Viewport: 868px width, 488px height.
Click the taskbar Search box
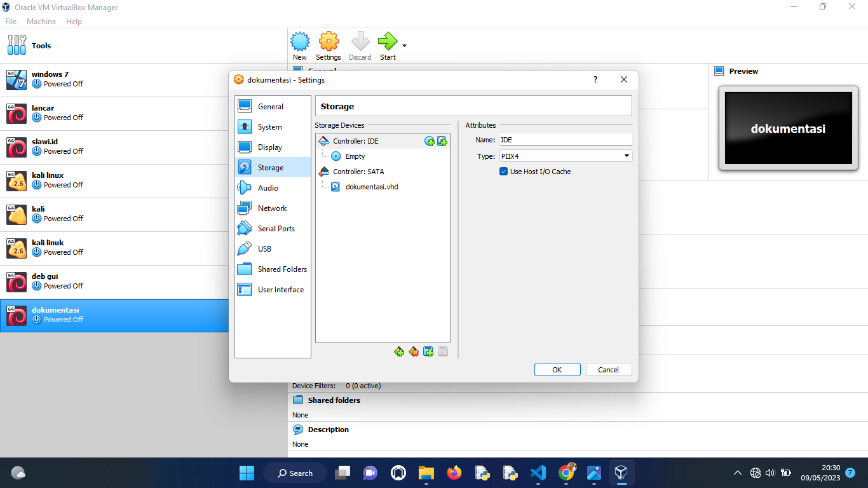[295, 473]
